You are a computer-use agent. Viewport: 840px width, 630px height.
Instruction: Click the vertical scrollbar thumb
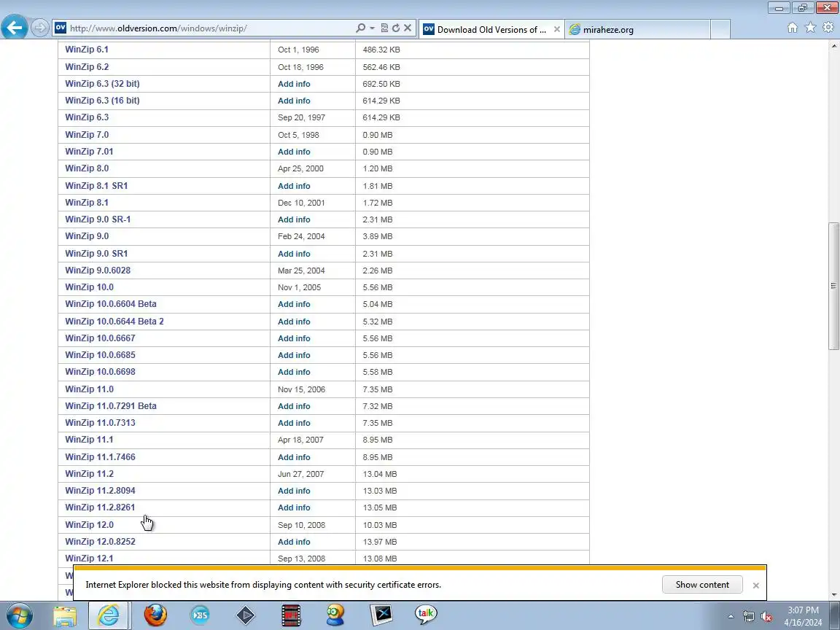[x=833, y=286]
